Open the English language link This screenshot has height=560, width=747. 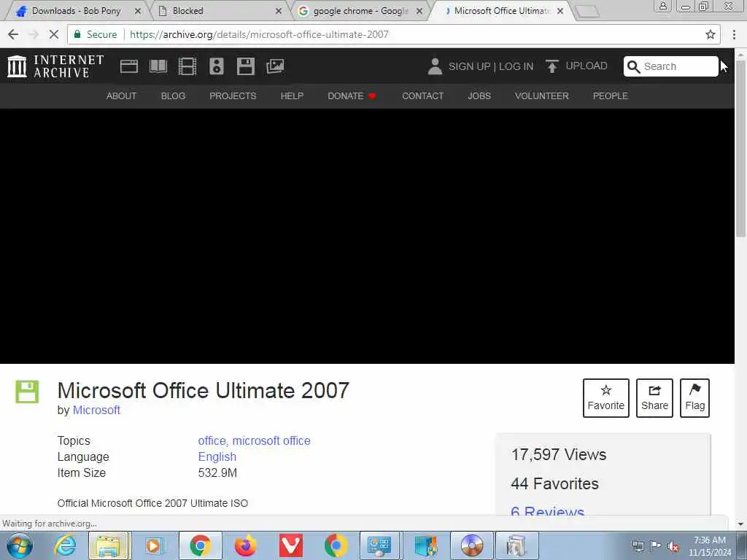pos(217,456)
